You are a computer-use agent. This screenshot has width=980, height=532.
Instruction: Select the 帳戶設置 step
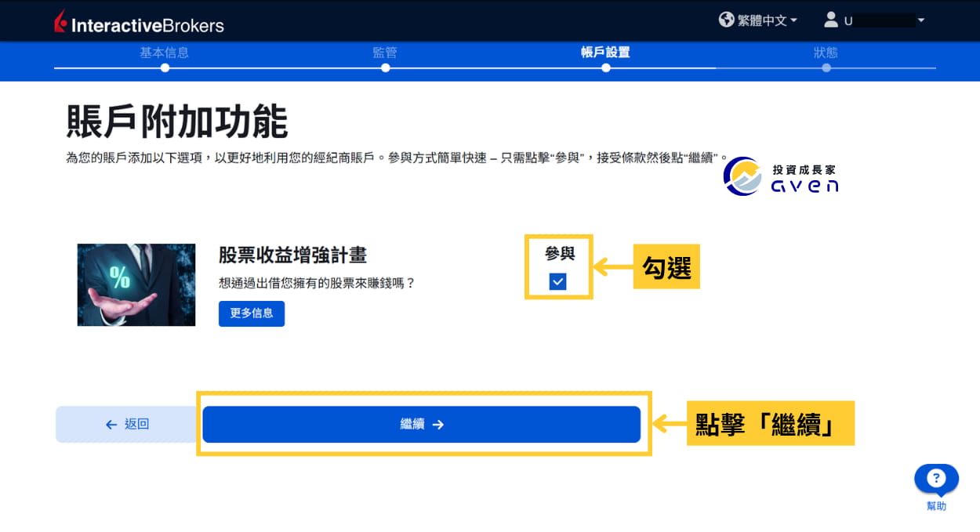[605, 52]
